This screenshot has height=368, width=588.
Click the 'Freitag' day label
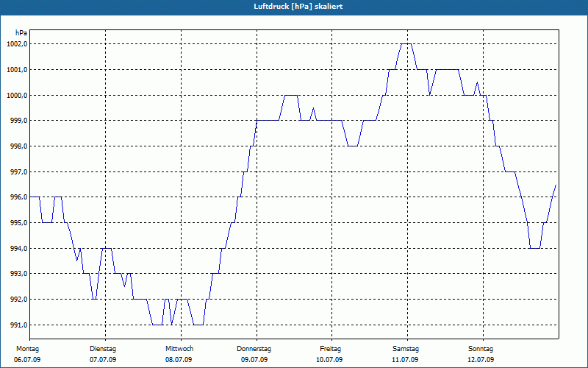click(x=330, y=349)
